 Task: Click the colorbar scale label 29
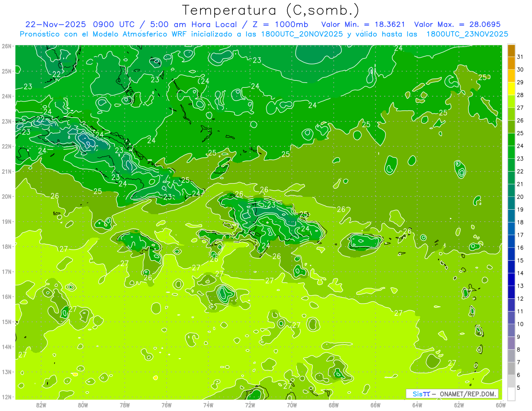[520, 82]
